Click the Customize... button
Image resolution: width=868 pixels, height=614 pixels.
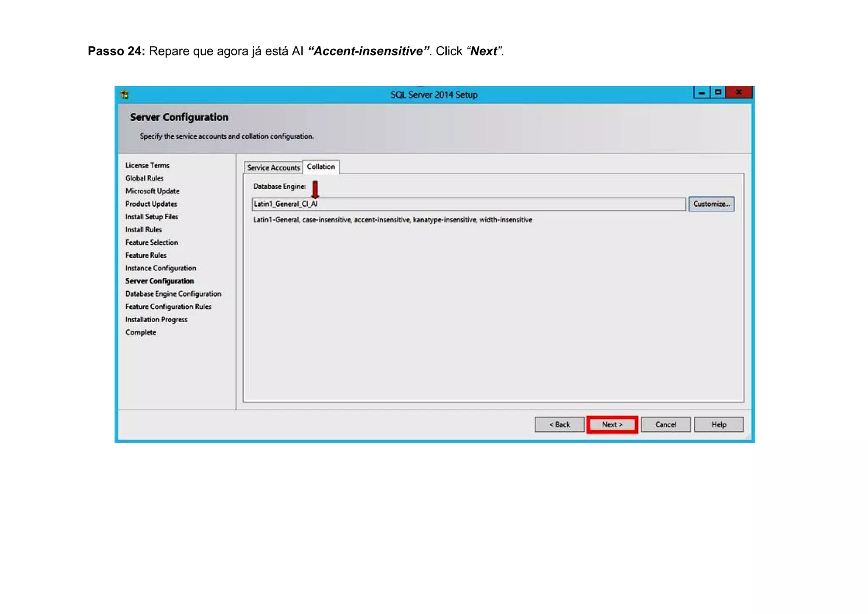click(711, 204)
